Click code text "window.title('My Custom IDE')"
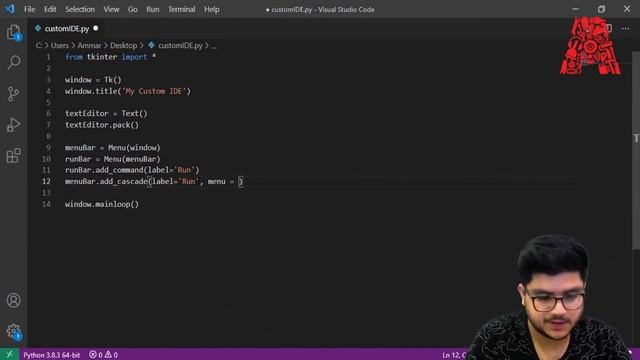The image size is (640, 360). tap(128, 91)
